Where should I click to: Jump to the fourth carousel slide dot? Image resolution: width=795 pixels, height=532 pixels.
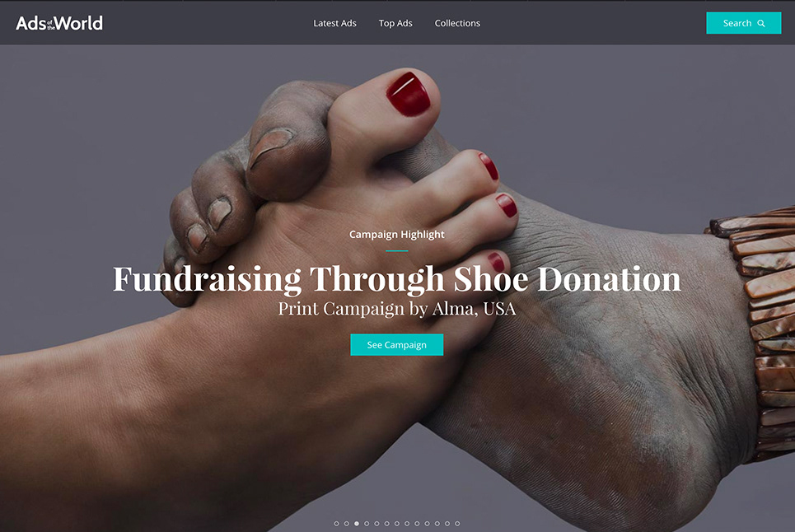[367, 524]
